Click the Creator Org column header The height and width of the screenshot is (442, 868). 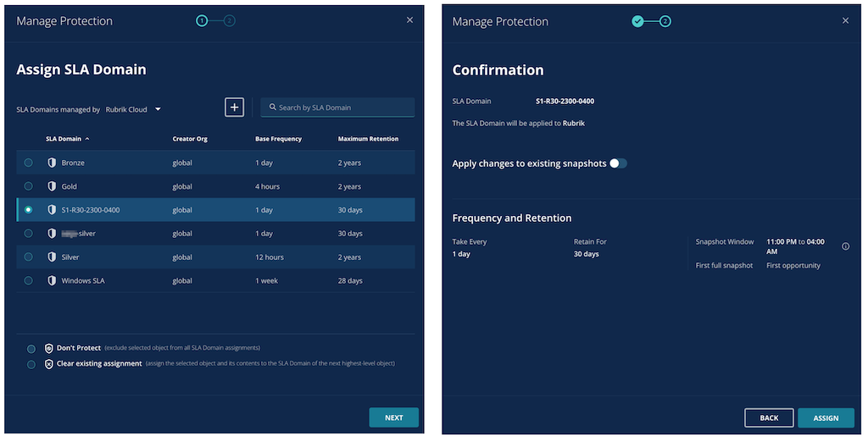point(190,139)
